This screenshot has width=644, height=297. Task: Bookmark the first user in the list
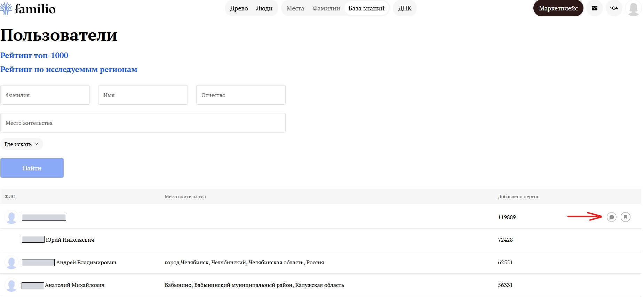(x=625, y=217)
